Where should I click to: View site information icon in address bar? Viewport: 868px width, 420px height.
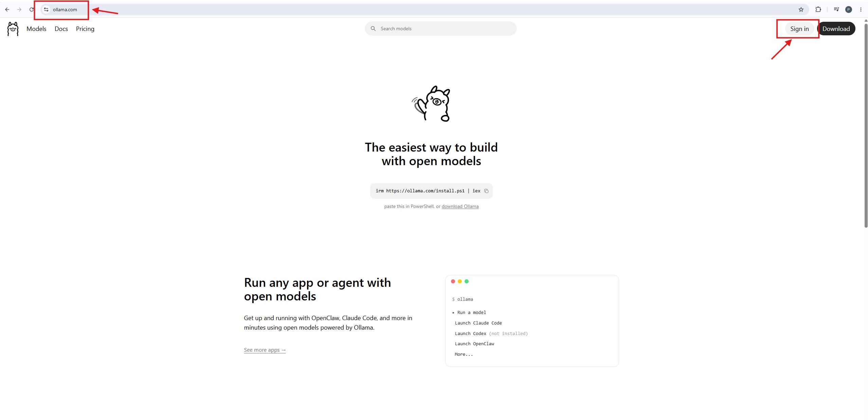point(46,10)
